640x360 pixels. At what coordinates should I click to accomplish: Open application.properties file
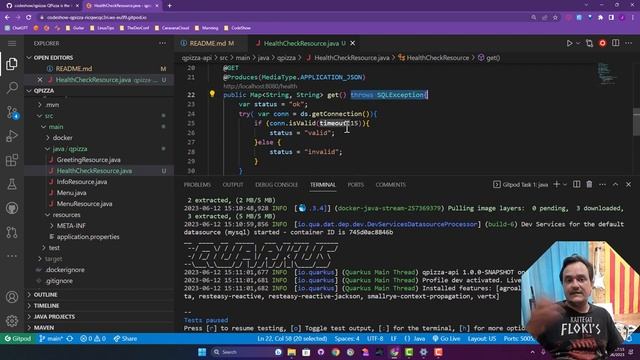[x=88, y=237]
